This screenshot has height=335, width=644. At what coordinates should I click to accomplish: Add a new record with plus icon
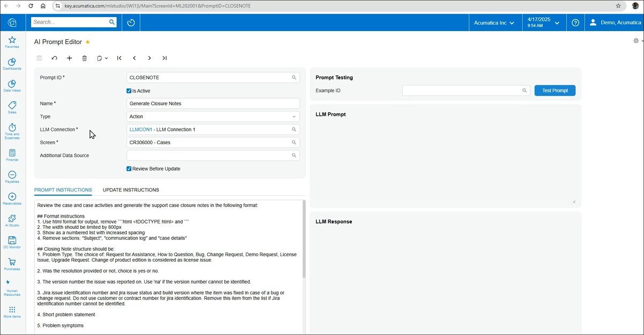(69, 58)
